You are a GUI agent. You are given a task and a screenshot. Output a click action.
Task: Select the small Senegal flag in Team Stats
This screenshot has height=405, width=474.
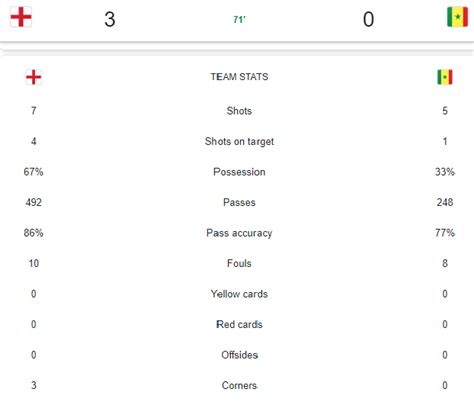tap(445, 77)
